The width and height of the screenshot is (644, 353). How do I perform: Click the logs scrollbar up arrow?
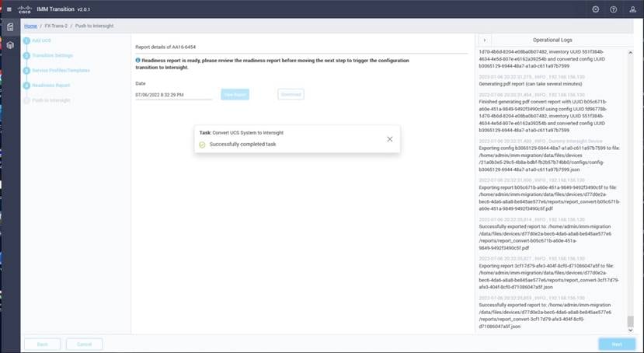tap(631, 53)
